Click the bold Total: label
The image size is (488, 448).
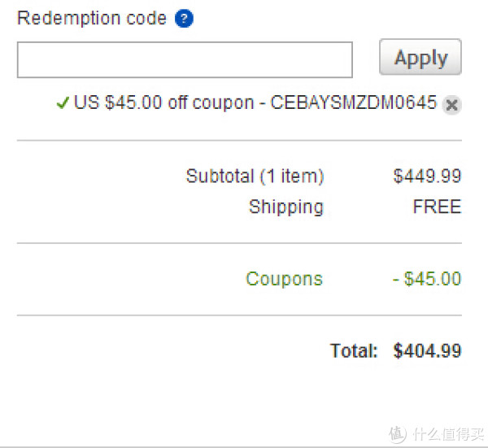[x=354, y=350]
